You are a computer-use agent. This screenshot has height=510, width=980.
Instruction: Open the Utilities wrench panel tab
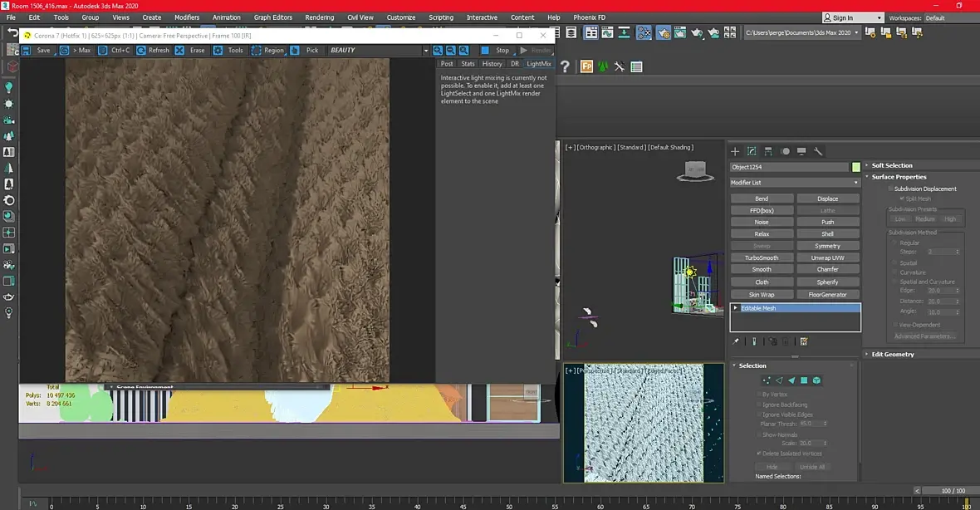817,151
